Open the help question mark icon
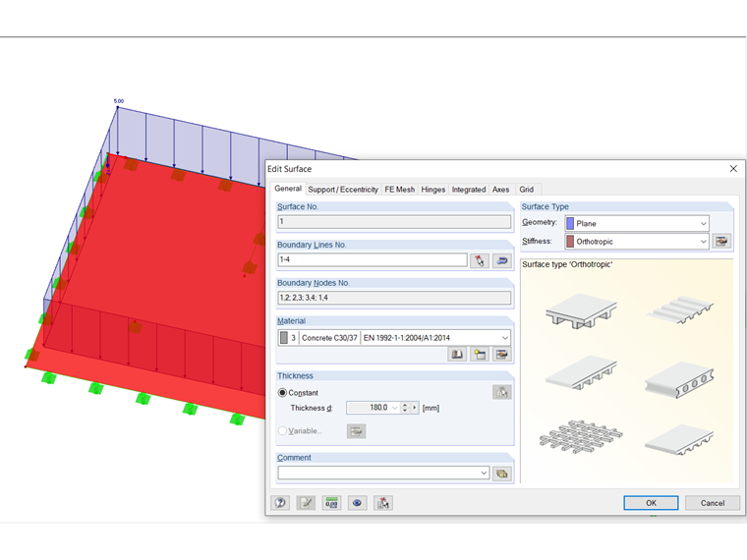The height and width of the screenshot is (560, 747). coord(280,503)
